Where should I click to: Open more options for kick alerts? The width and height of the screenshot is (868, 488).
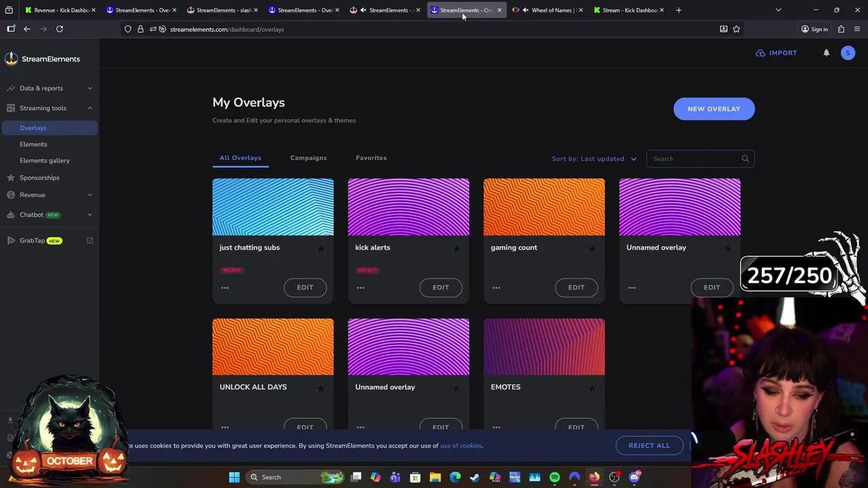click(361, 287)
